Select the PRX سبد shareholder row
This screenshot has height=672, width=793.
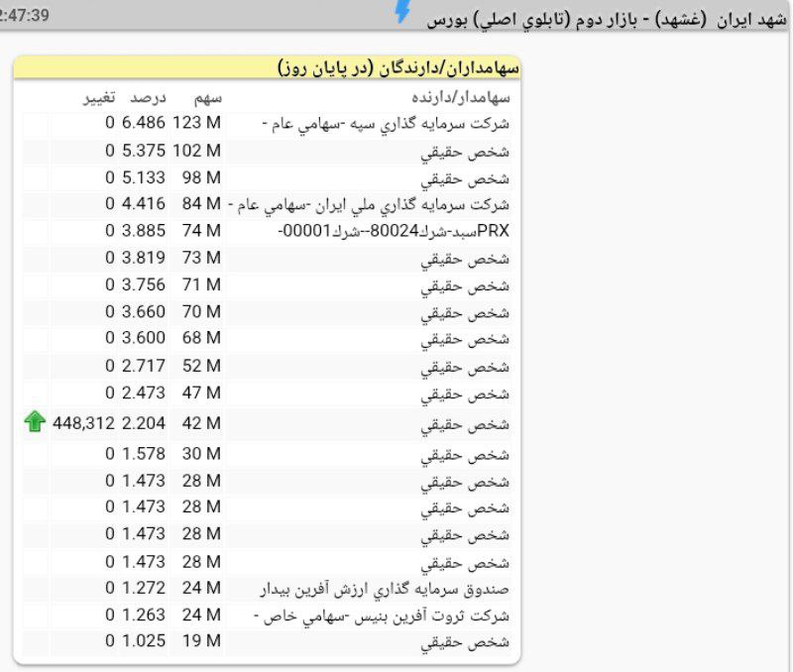[x=396, y=231]
